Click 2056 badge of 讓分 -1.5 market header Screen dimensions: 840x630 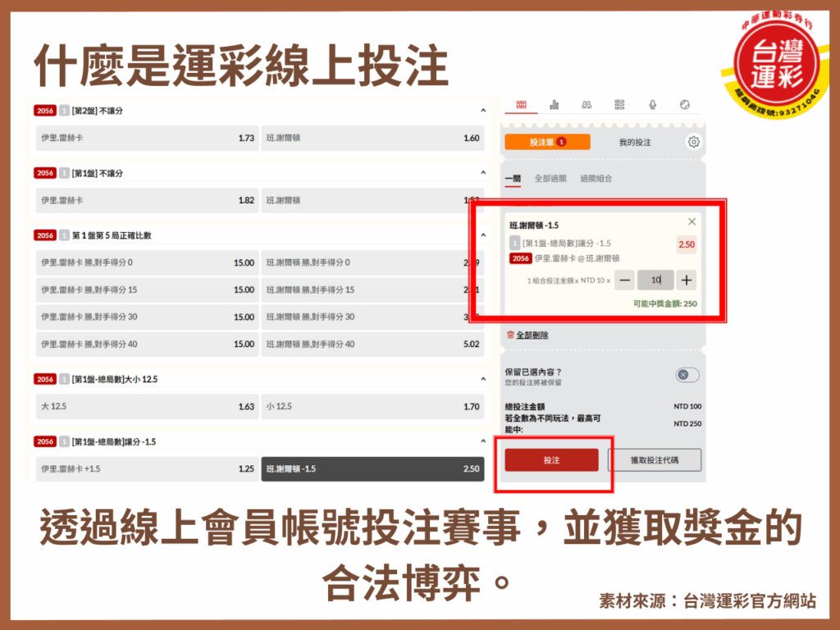point(45,441)
